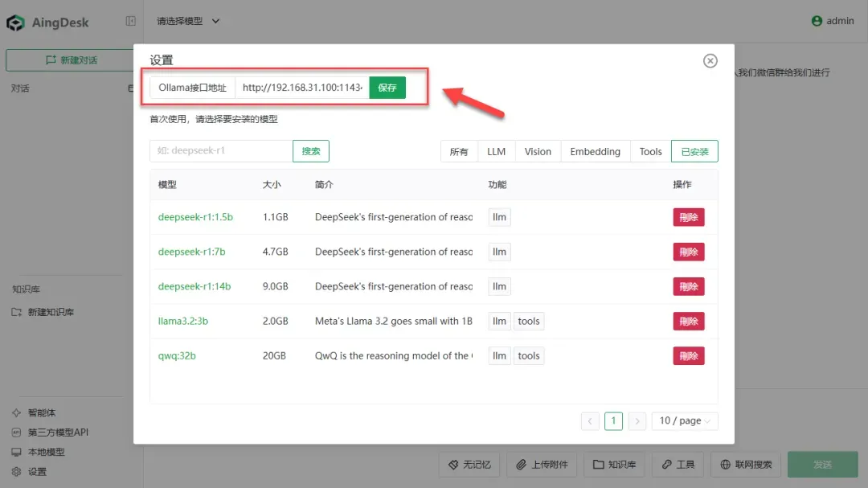Click the tools tag of qwq:32b
868x488 pixels.
pos(529,355)
